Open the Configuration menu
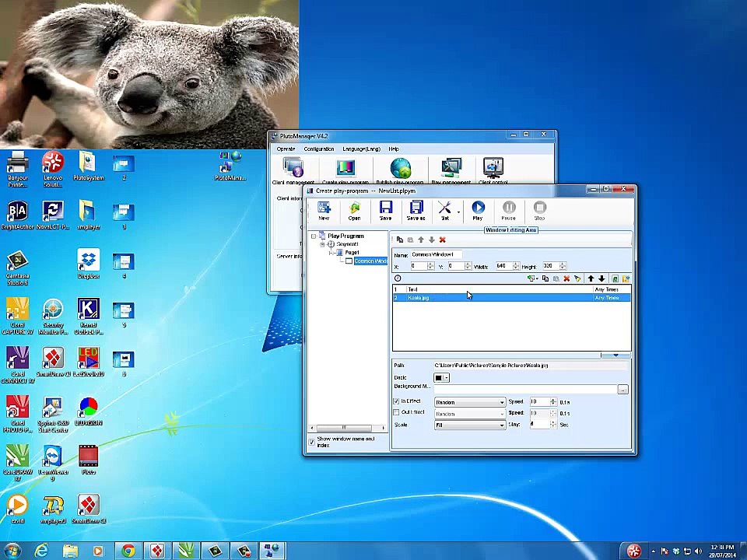This screenshot has height=560, width=747. (318, 149)
